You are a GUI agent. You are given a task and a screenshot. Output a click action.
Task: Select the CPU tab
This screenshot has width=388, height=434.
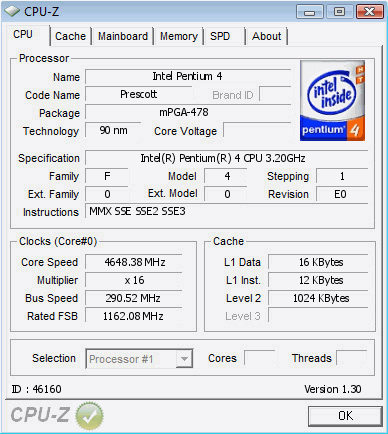23,34
